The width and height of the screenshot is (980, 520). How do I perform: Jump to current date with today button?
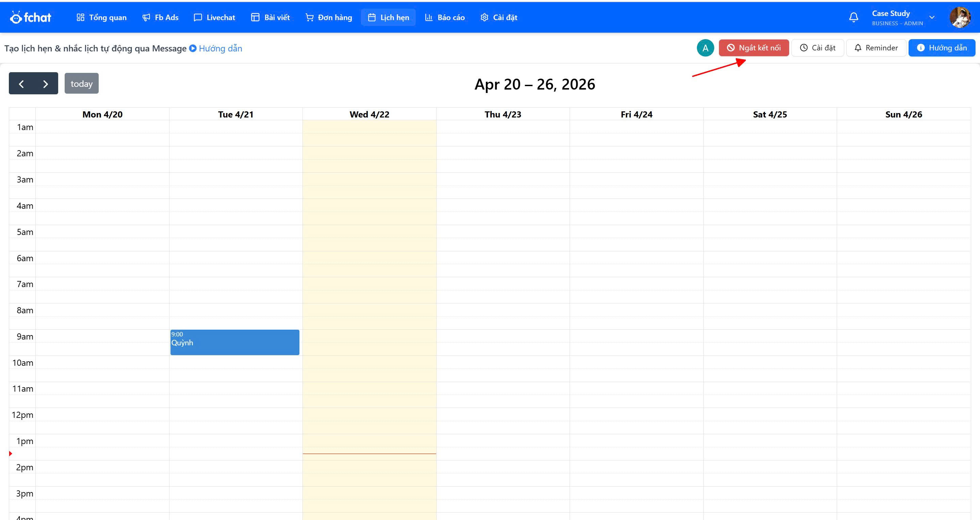coord(81,83)
